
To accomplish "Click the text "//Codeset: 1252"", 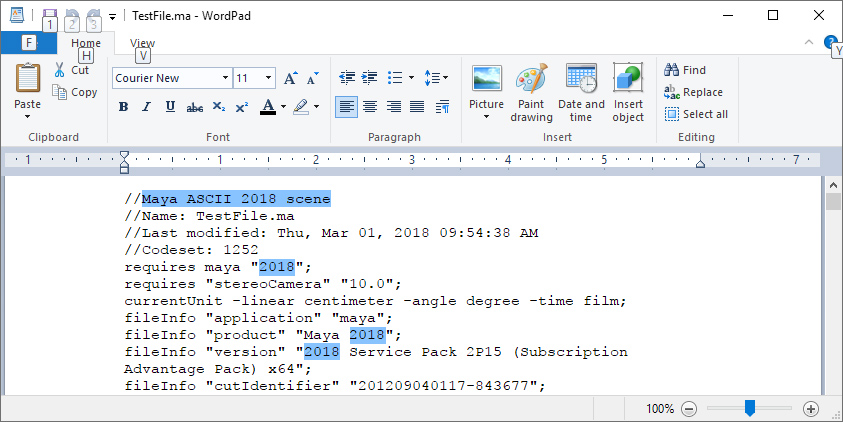I will click(x=191, y=250).
